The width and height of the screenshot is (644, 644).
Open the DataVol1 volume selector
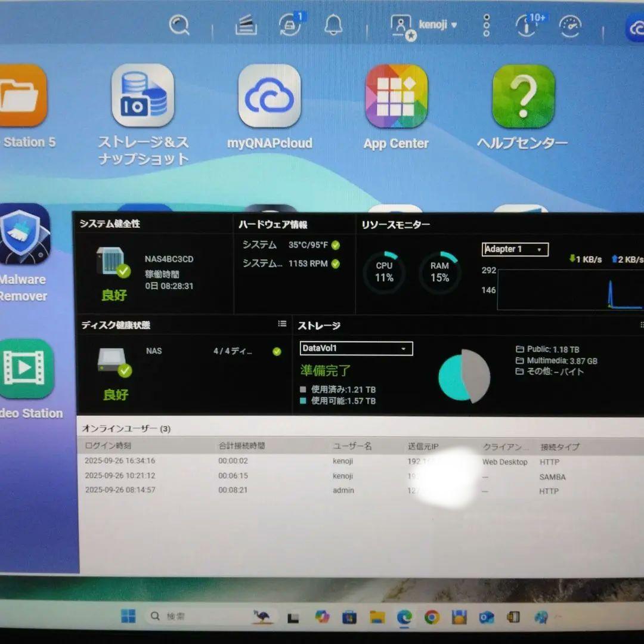point(355,348)
